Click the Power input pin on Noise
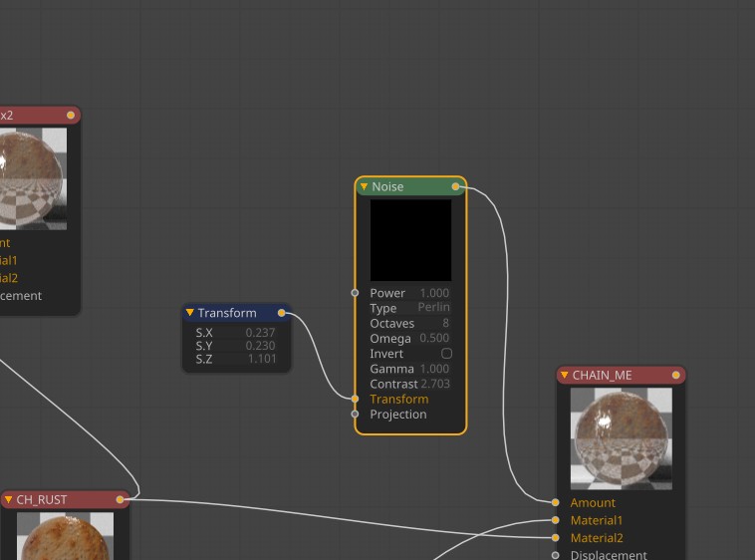This screenshot has width=755, height=560. 355,293
